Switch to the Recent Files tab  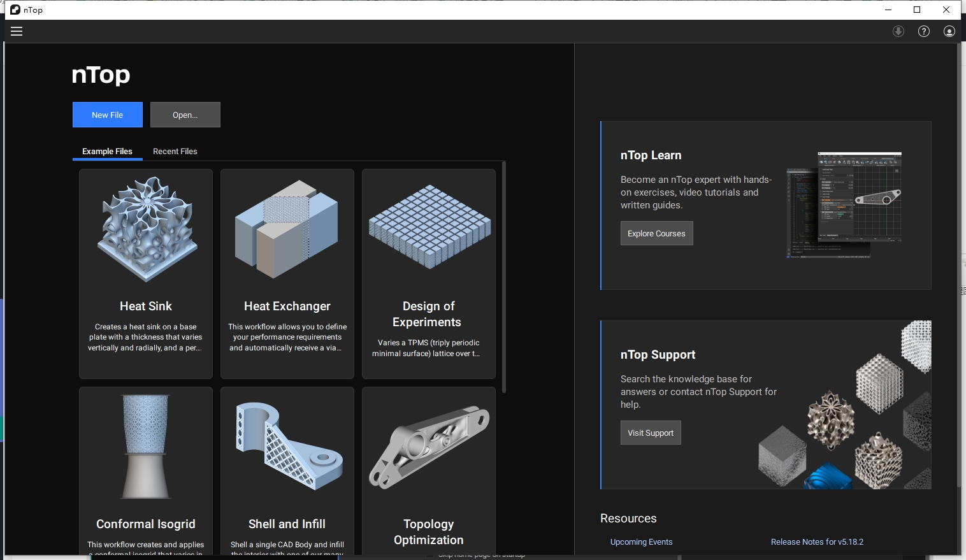tap(175, 152)
